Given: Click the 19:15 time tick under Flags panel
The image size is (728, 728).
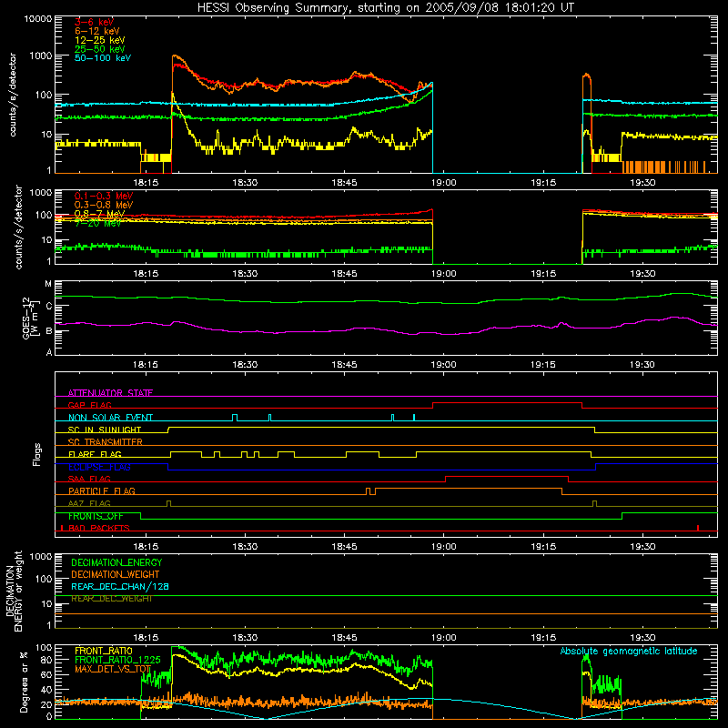Looking at the screenshot, I should pos(543,547).
